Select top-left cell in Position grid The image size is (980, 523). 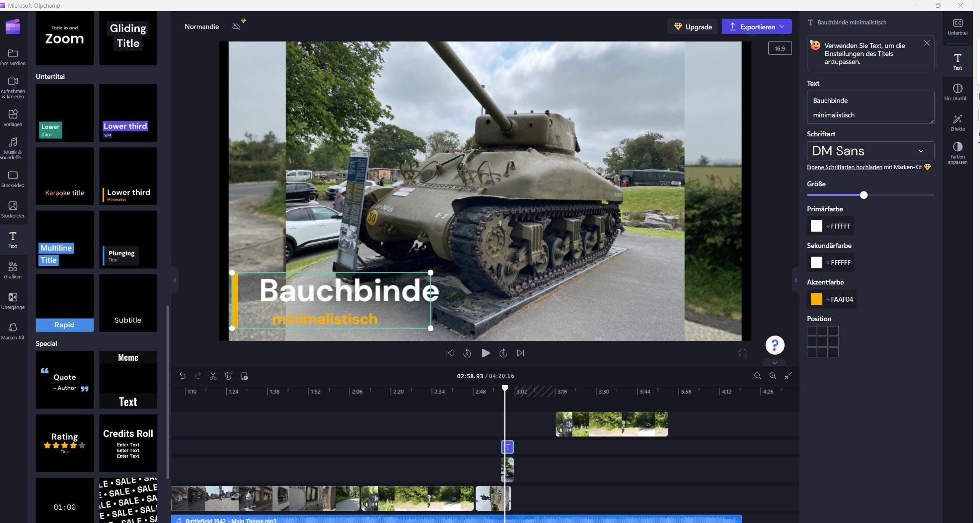point(812,331)
